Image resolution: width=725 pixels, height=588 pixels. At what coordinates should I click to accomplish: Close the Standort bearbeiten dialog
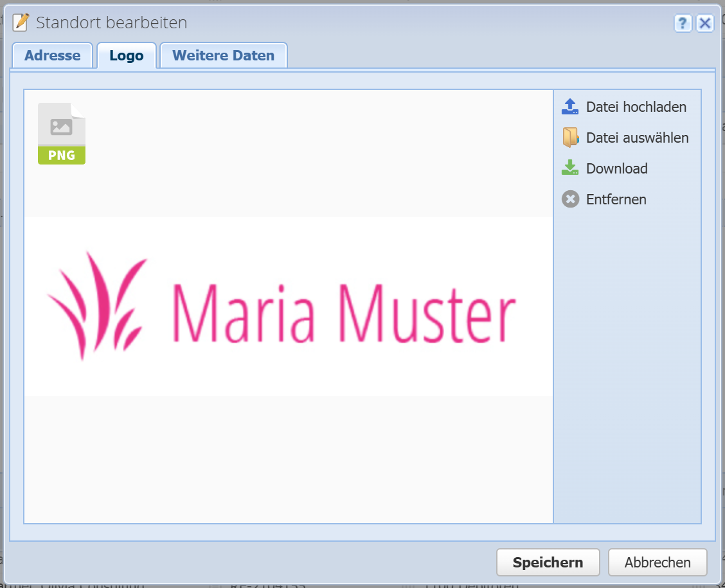(x=705, y=24)
